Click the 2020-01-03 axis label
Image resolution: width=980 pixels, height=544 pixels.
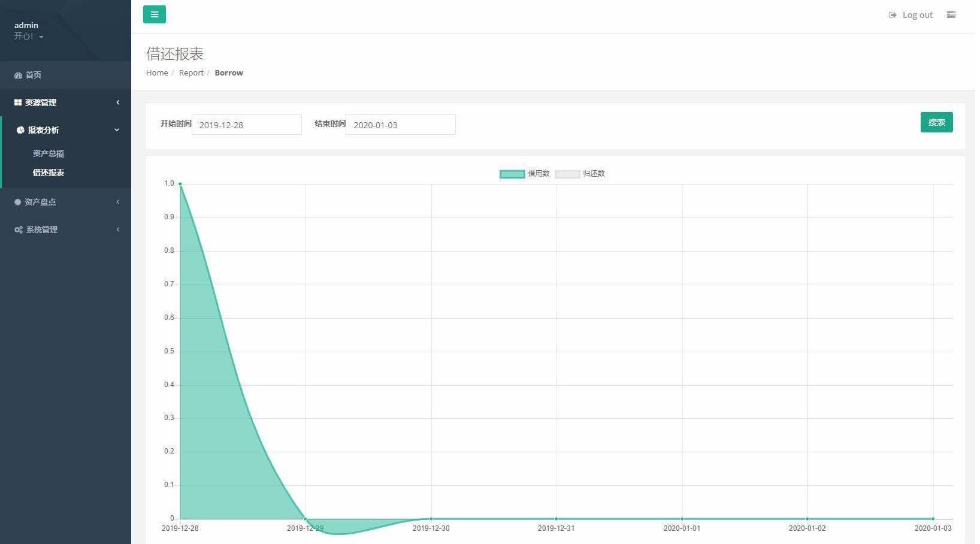[x=933, y=528]
